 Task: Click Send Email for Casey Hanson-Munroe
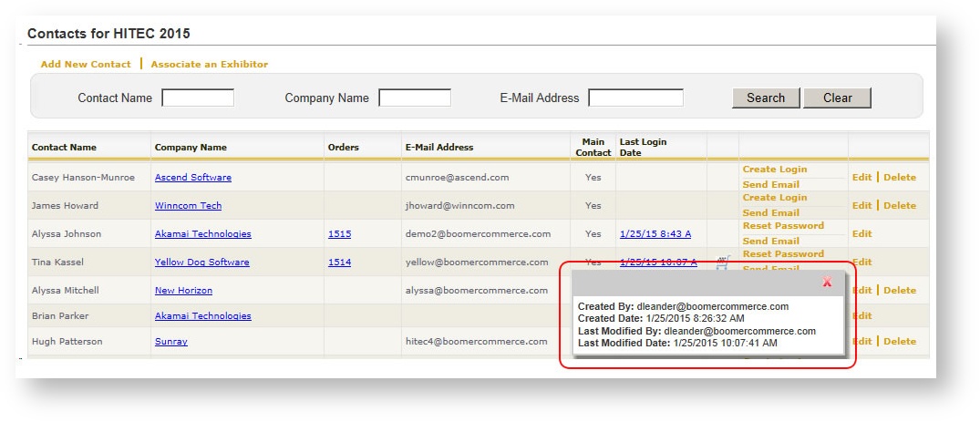770,184
